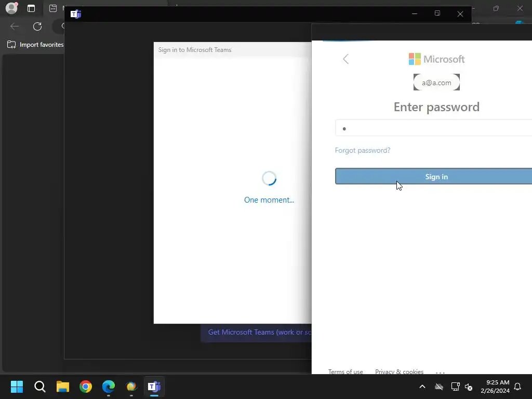Open the Edge profile avatar
The width and height of the screenshot is (532, 399).
point(11,8)
